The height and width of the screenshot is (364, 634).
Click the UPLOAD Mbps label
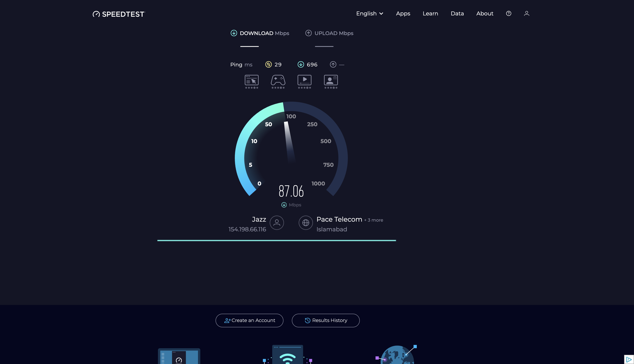pos(334,33)
